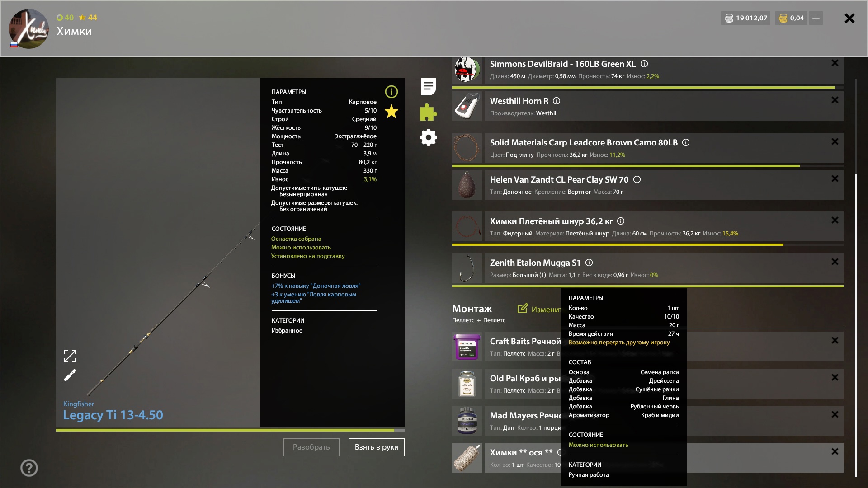Open the help question mark icon
The image size is (868, 488).
[29, 468]
